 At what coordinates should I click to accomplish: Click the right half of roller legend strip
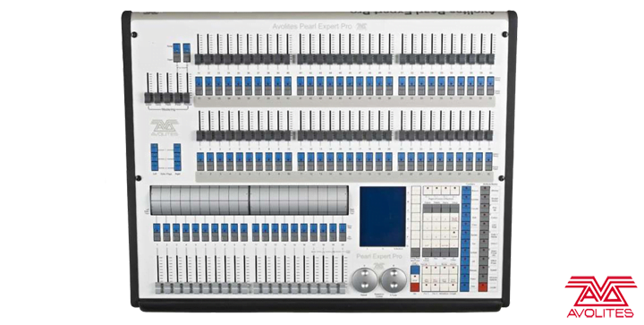(x=299, y=200)
